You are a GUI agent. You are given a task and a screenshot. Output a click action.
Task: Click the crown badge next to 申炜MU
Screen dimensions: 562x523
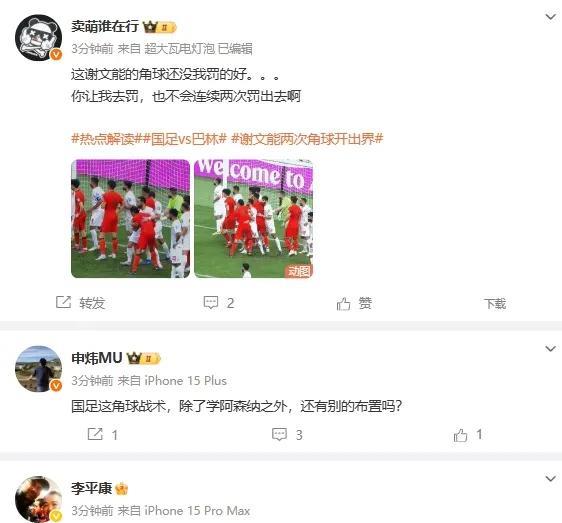(143, 358)
